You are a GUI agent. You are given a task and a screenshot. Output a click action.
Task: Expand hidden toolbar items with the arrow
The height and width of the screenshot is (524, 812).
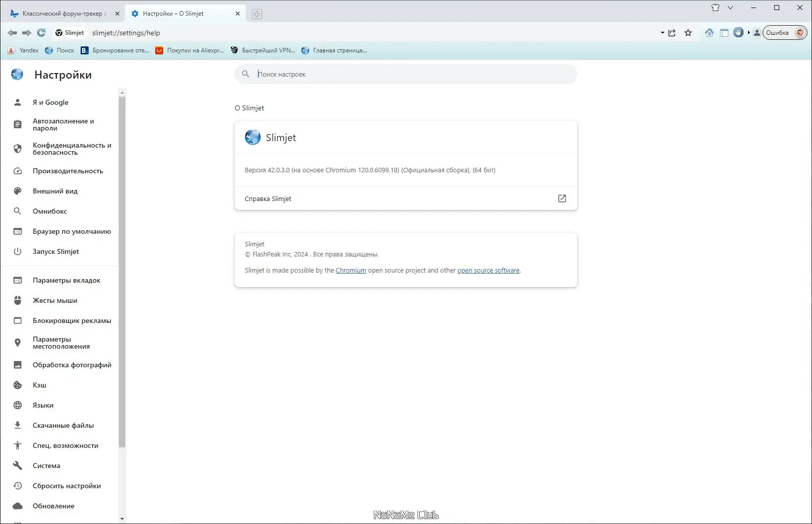pyautogui.click(x=749, y=33)
